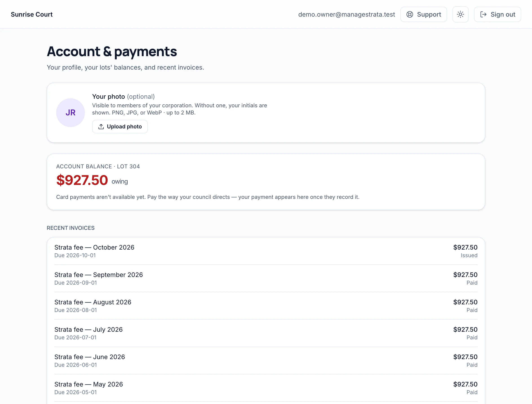The image size is (532, 404).
Task: Click the Paid status on May invoice
Action: click(472, 393)
